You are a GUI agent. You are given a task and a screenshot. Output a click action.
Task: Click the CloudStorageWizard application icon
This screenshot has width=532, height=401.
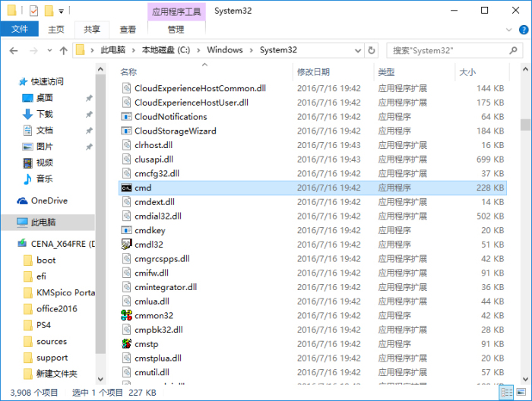click(126, 131)
